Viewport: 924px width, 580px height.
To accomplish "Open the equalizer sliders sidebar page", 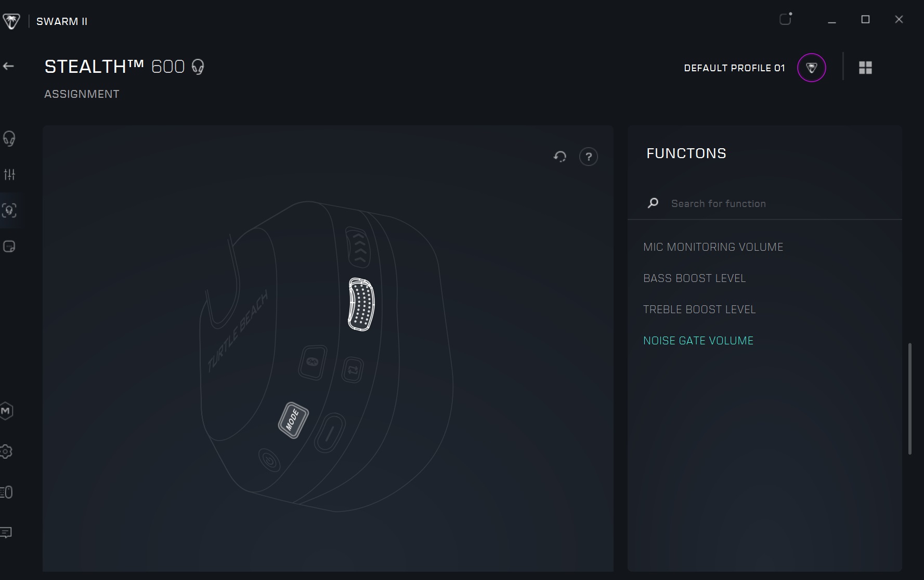I will tap(9, 174).
